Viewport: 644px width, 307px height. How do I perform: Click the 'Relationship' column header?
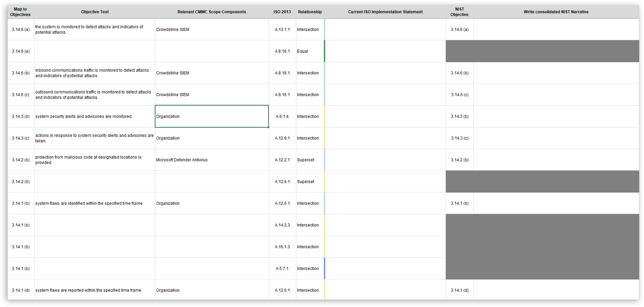[310, 12]
